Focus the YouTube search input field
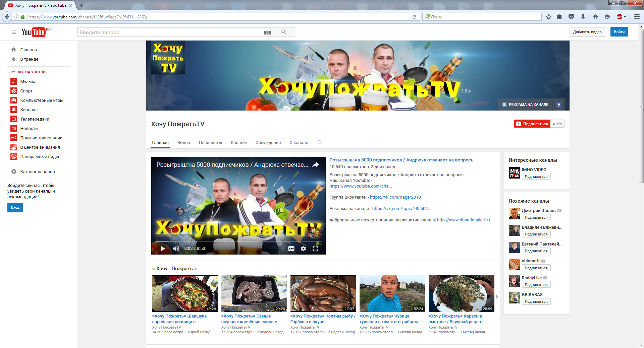 coord(171,32)
